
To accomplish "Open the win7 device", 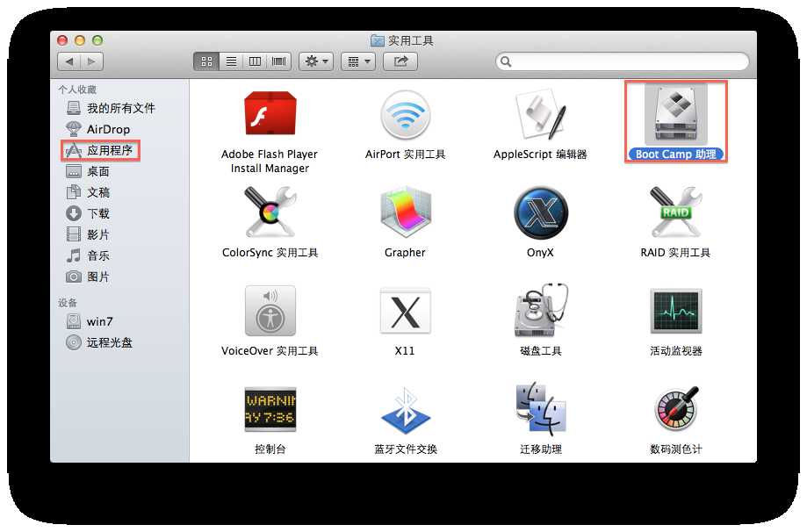I will click(x=90, y=321).
